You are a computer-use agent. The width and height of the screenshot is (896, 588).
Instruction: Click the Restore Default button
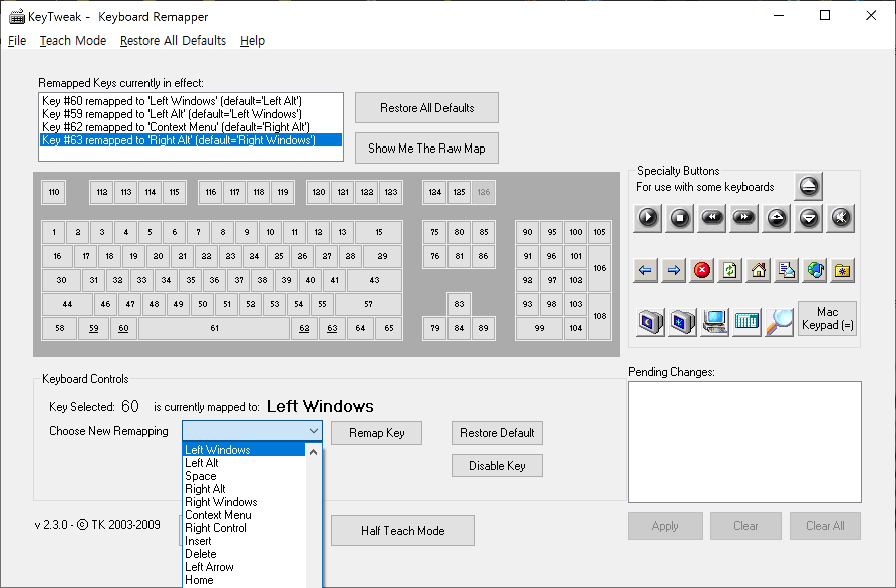click(497, 433)
